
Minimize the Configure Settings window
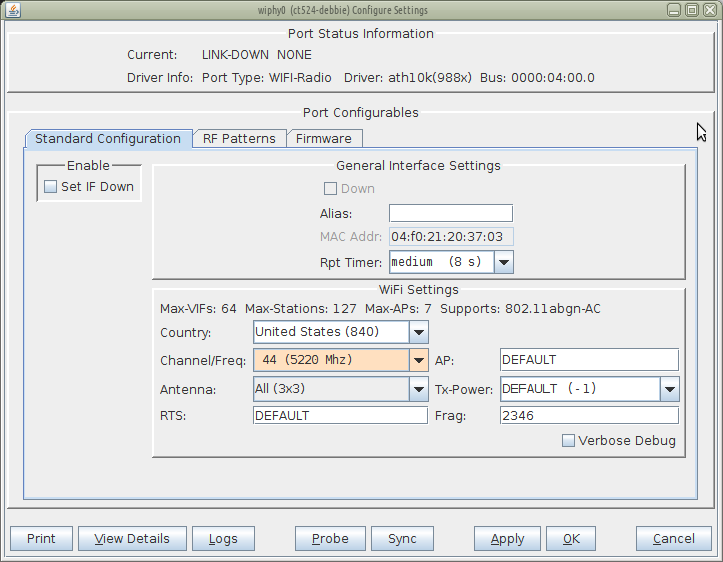(674, 10)
